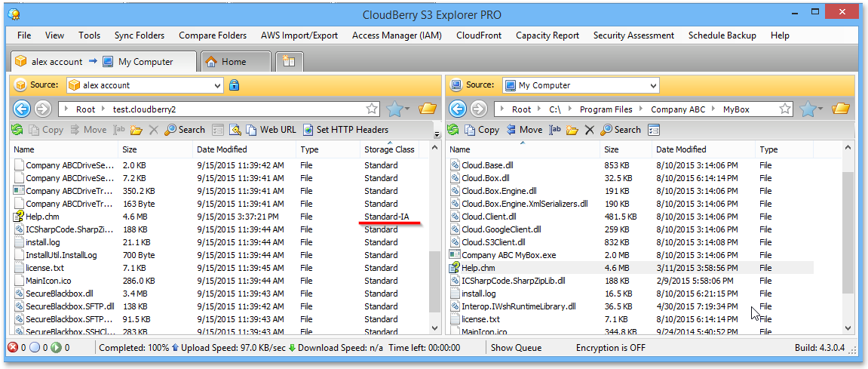Create new folder in MyBox directory
The width and height of the screenshot is (868, 369).
click(x=572, y=131)
